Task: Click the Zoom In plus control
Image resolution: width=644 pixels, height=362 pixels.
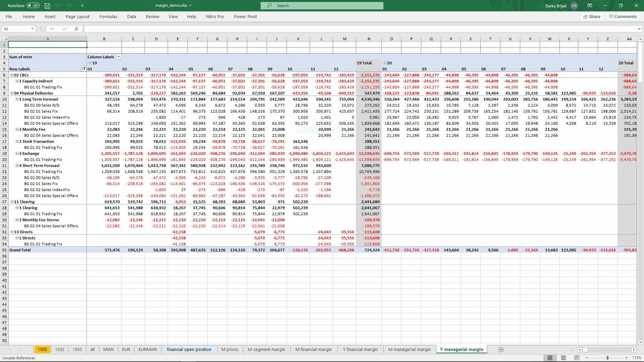Action: point(626,357)
